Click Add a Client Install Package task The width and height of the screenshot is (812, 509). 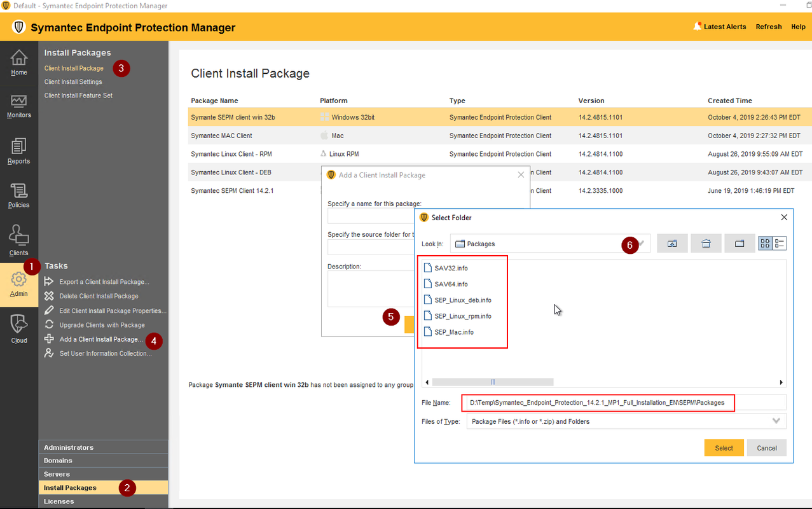101,339
